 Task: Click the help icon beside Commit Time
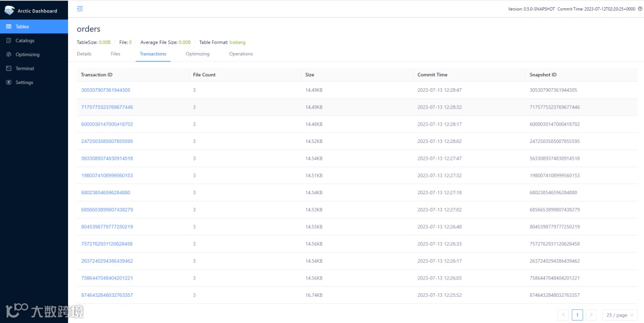640,8
